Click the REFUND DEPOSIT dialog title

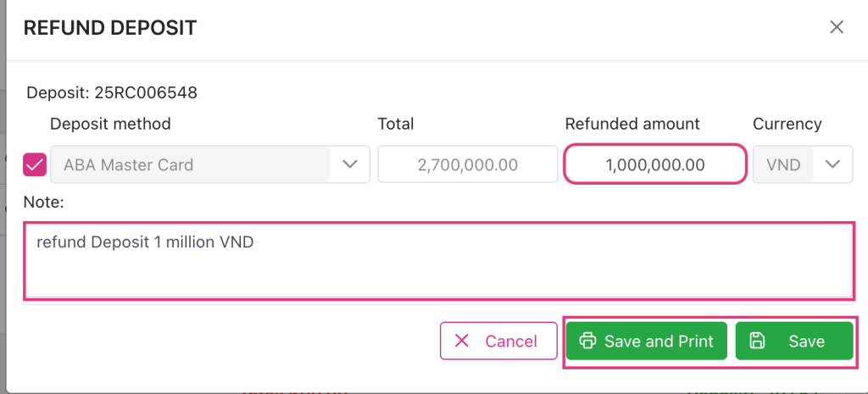[110, 28]
